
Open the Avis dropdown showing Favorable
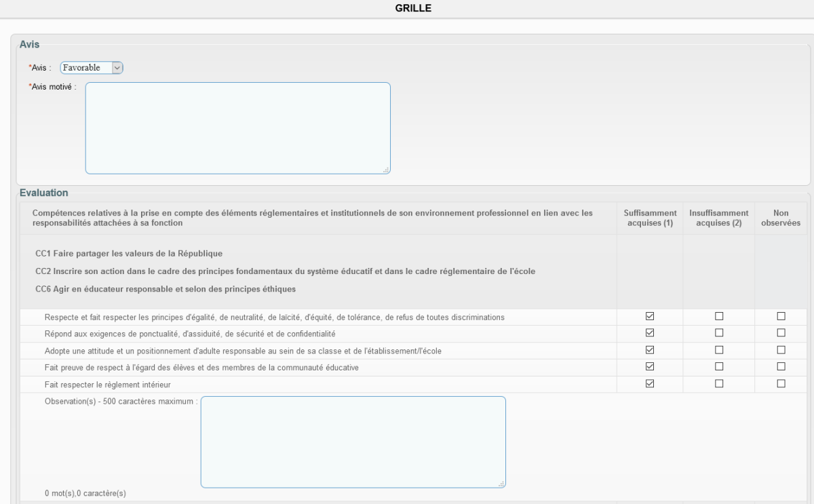tap(92, 67)
